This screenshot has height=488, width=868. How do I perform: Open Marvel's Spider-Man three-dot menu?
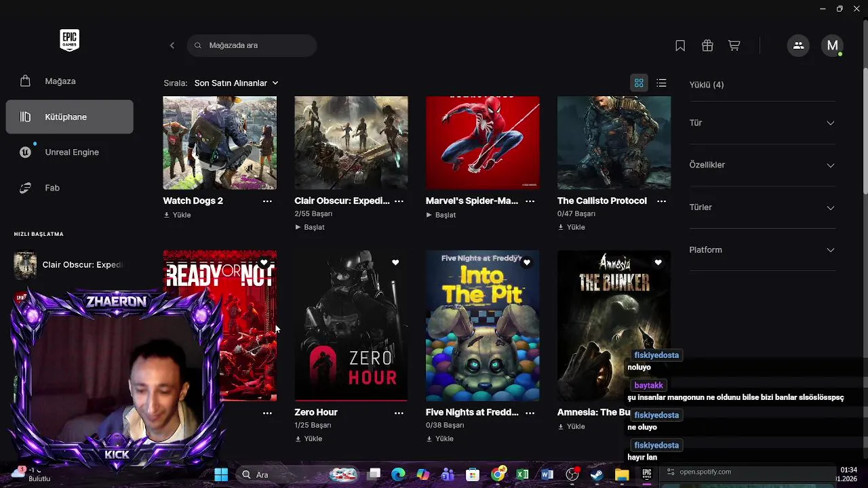tap(530, 201)
